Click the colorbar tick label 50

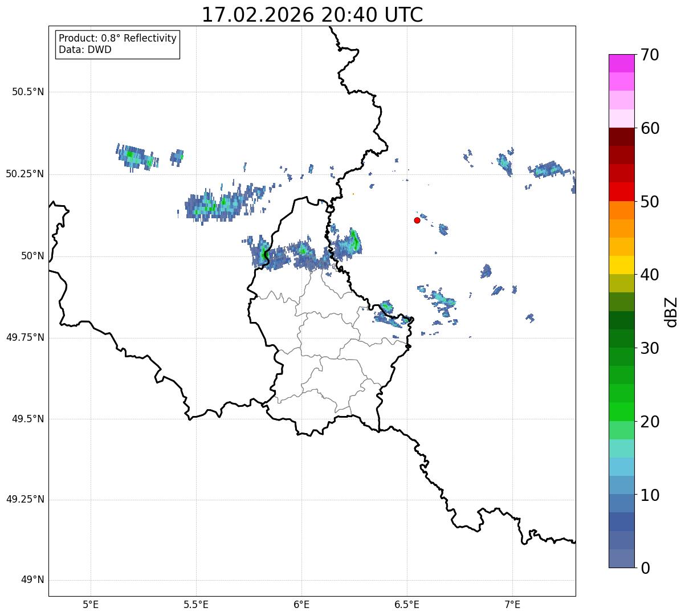tap(650, 202)
